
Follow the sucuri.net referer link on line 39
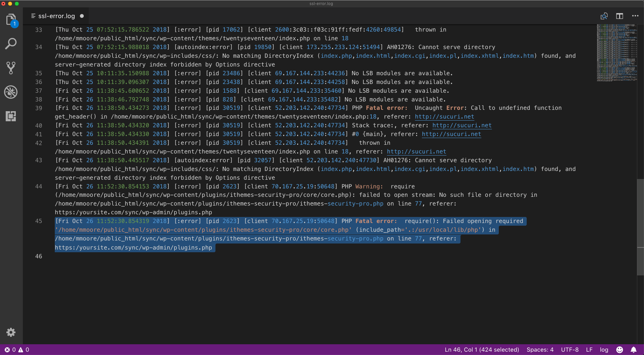click(x=444, y=117)
